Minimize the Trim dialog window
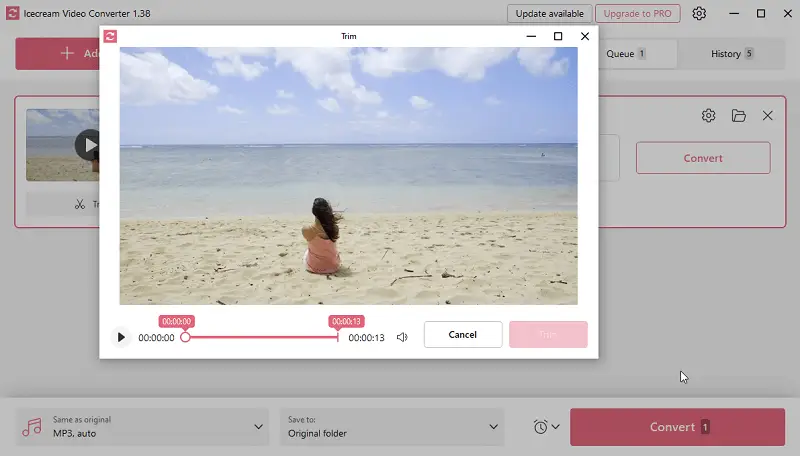 (x=531, y=36)
